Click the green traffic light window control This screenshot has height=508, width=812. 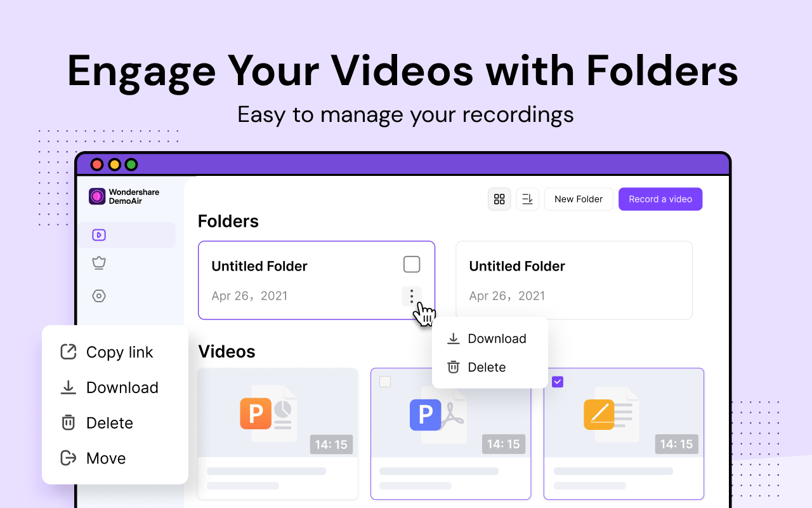[x=131, y=164]
